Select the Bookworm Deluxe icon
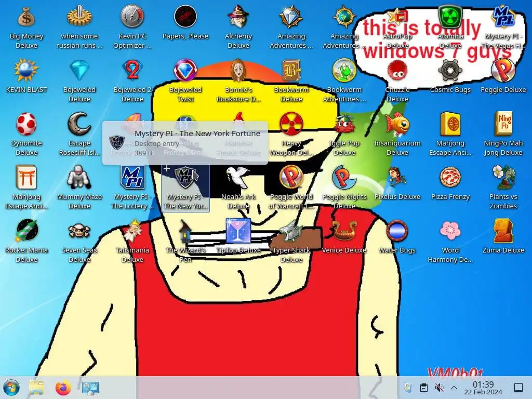Image resolution: width=532 pixels, height=399 pixels. coord(291,70)
